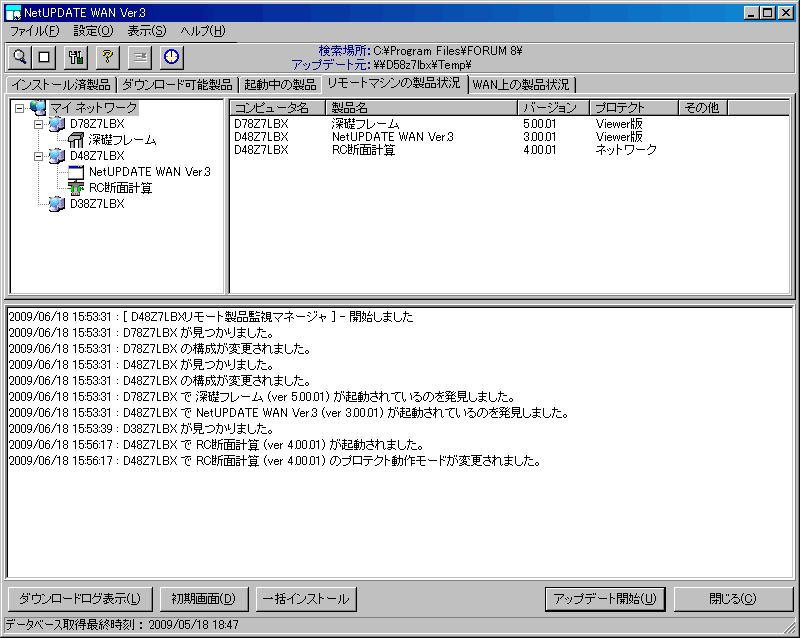The image size is (800, 638).
Task: Click the 一括インストール button
Action: coord(306,599)
